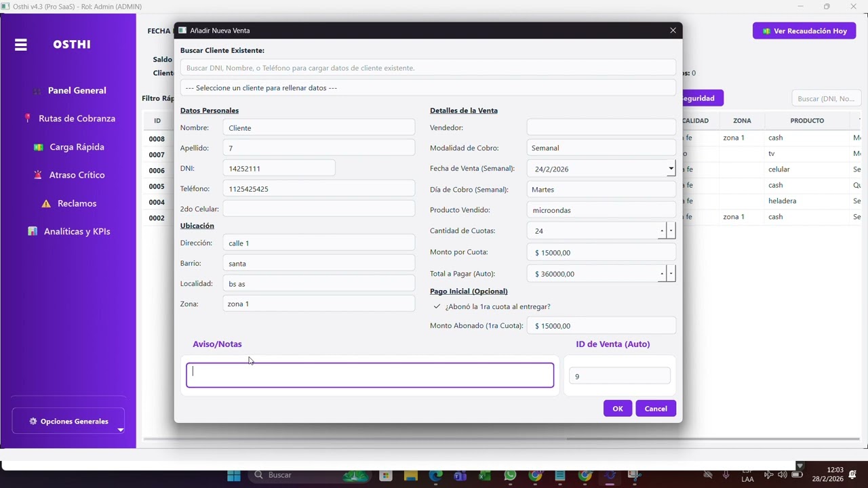Click the Nombre field
Viewport: 868px width, 488px height.
(x=319, y=127)
